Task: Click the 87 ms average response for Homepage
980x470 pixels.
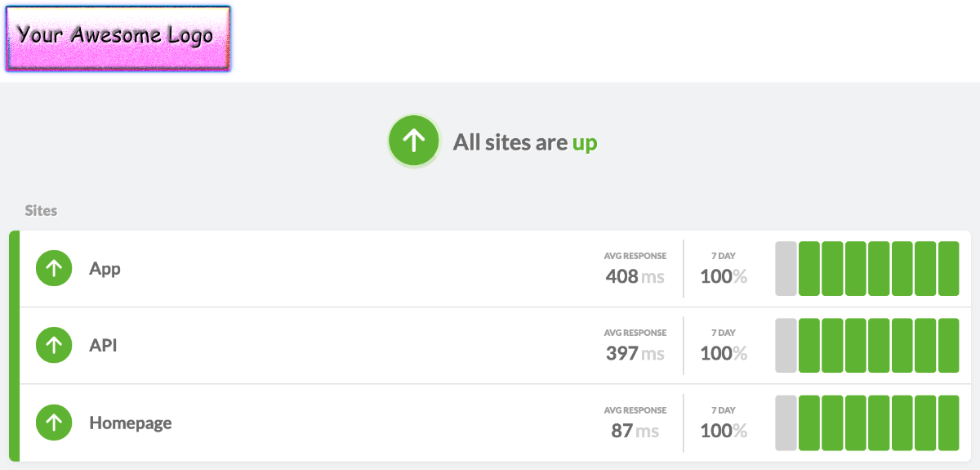Action: (x=635, y=429)
